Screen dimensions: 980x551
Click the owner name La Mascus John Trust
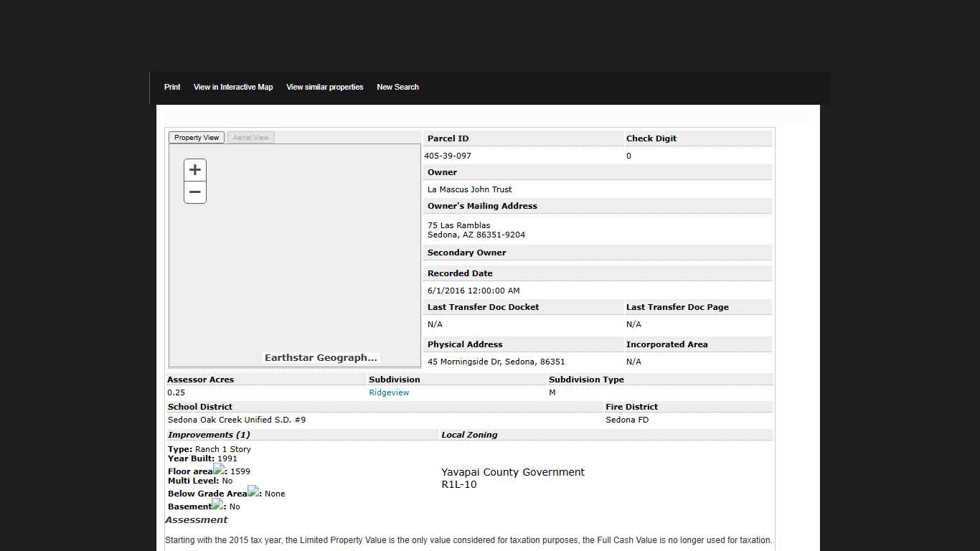(470, 189)
